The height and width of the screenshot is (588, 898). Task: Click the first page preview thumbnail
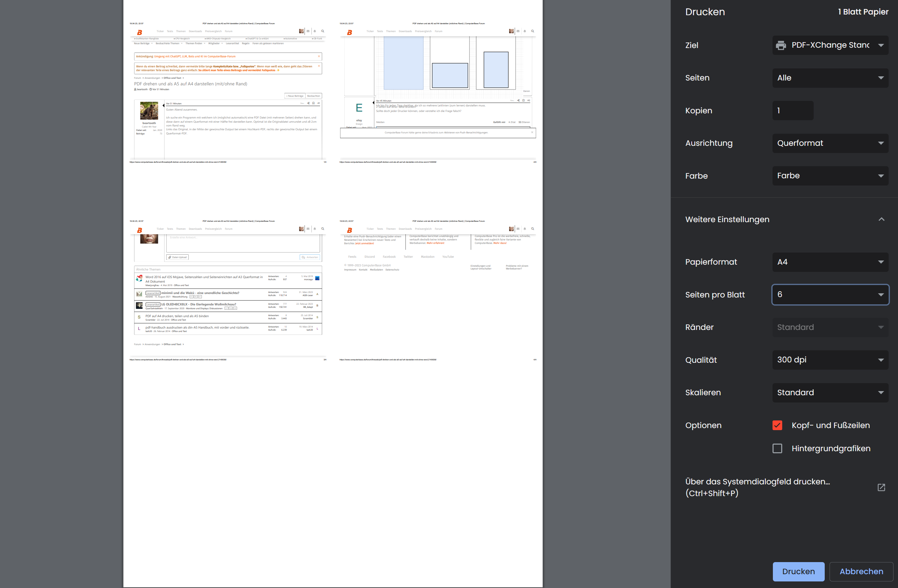227,93
